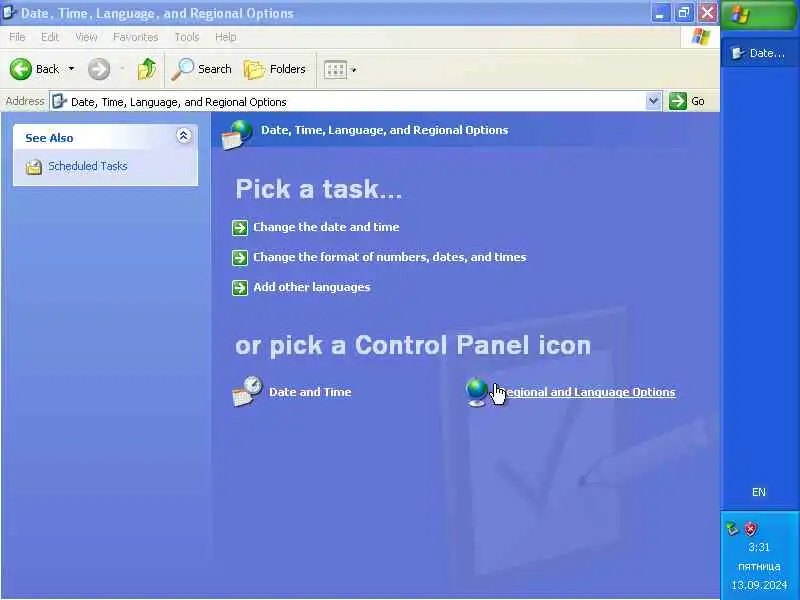Click the title bar window icon
The height and width of the screenshot is (600, 800).
point(9,12)
